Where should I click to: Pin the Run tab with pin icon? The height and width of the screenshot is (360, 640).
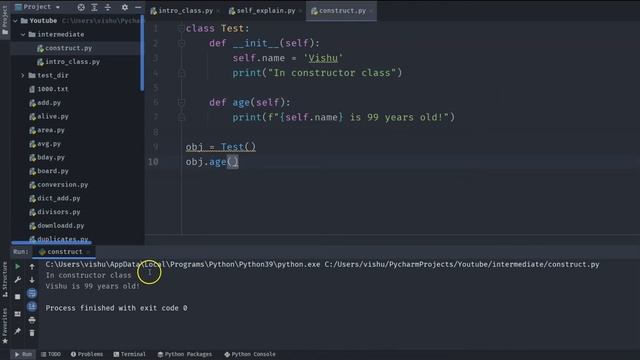[18, 331]
